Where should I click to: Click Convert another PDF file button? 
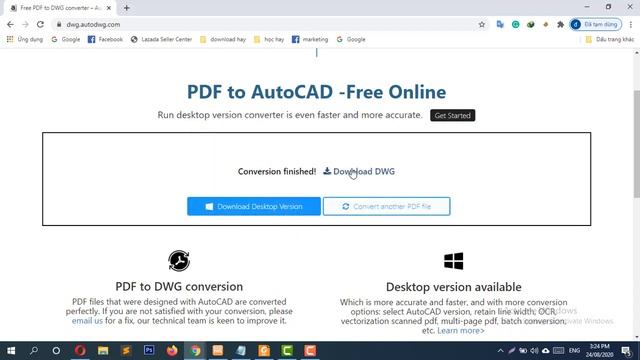click(387, 207)
